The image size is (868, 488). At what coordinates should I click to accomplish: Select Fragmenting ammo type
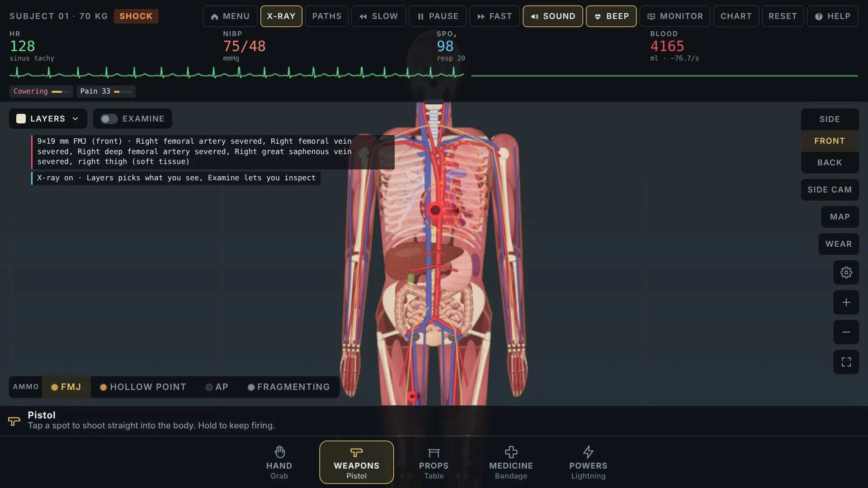pyautogui.click(x=289, y=387)
